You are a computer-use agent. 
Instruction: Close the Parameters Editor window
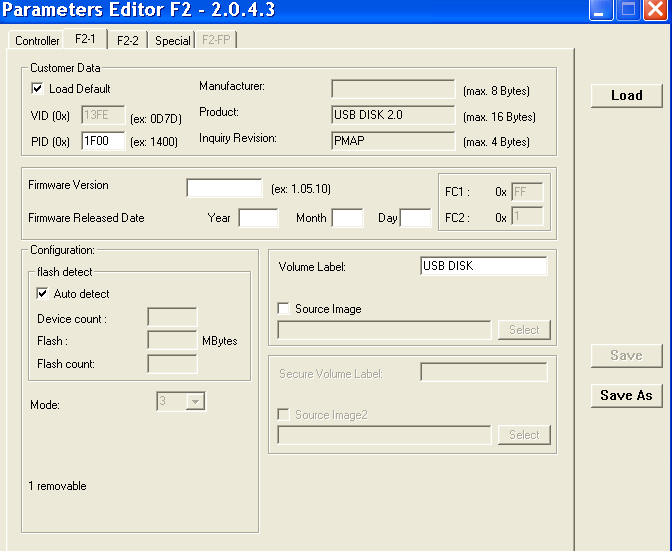coord(655,11)
